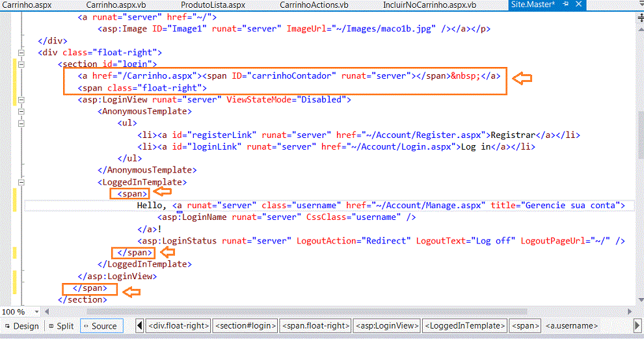Click the closing /section tag
Screen dimensions: 644x339
pos(82,299)
